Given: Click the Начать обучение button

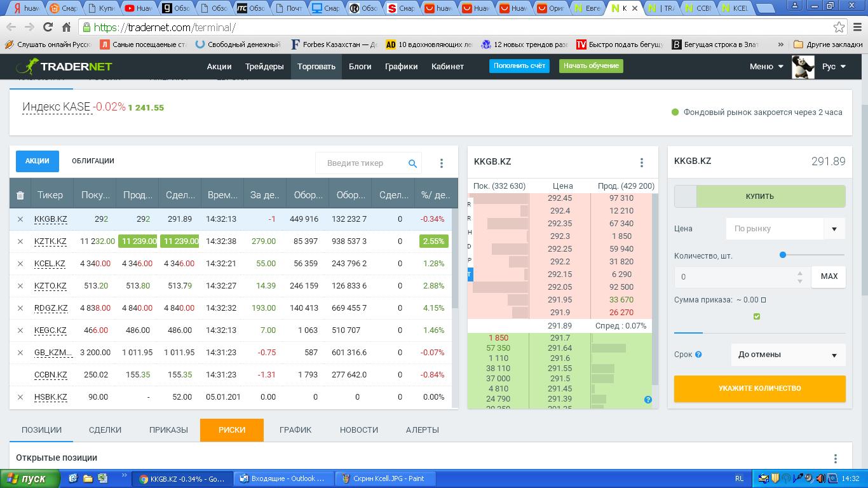Looking at the screenshot, I should pyautogui.click(x=591, y=66).
